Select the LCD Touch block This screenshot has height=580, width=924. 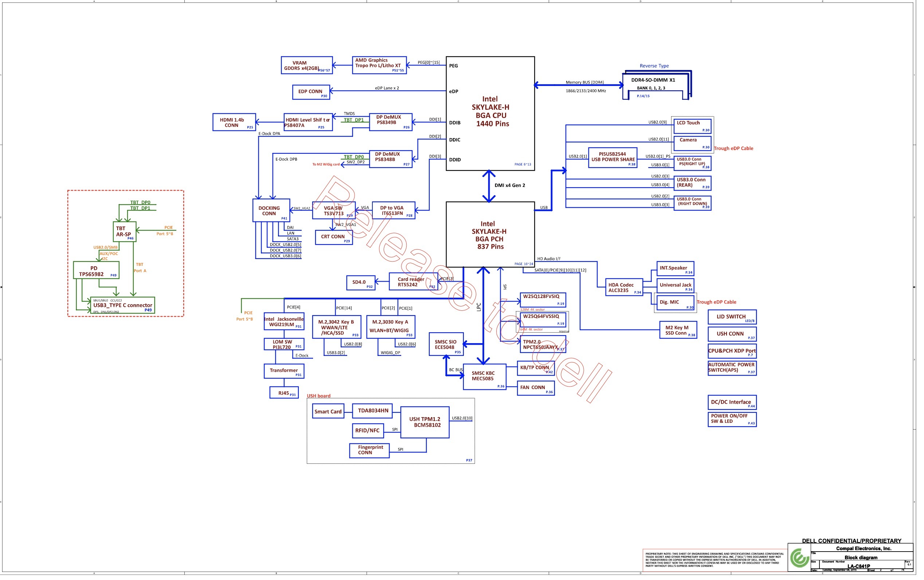tap(692, 126)
